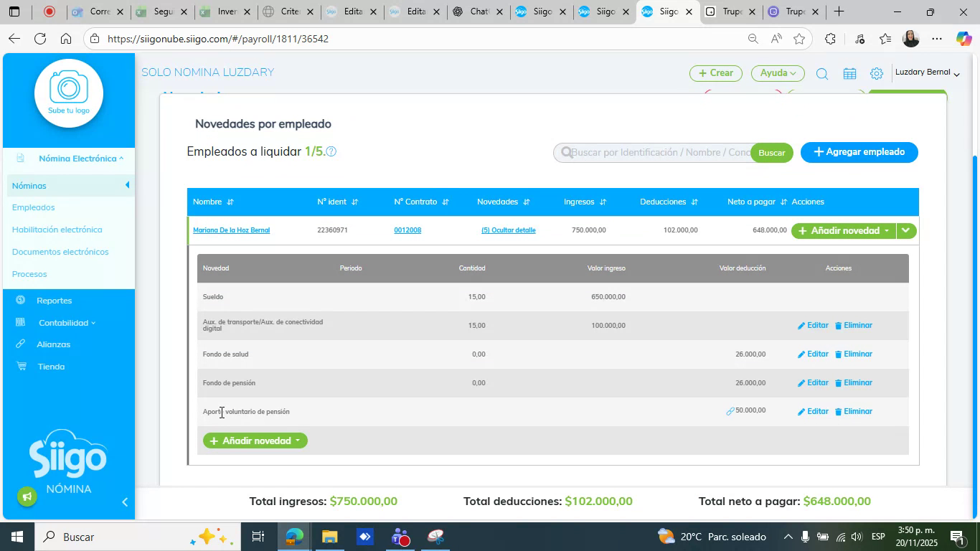980x551 pixels.
Task: Open Windows Start menu
Action: [x=16, y=537]
